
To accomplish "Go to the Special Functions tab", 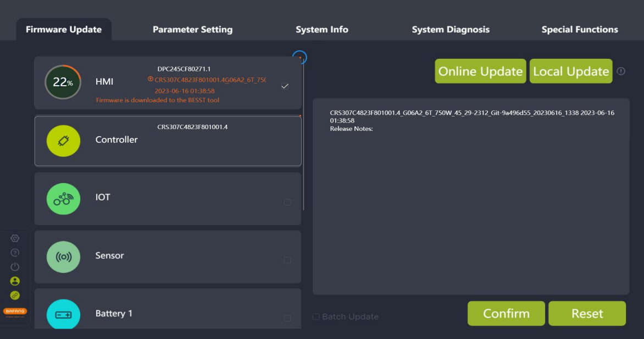I will [x=580, y=30].
